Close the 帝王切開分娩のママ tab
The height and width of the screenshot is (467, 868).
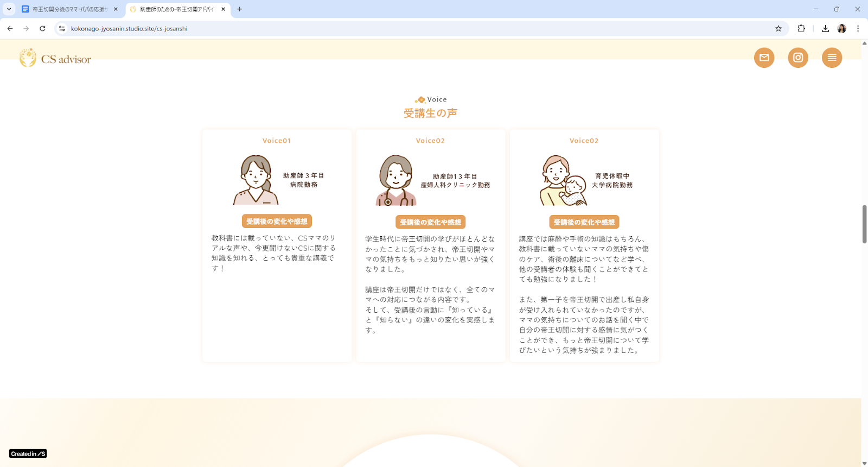coord(116,9)
